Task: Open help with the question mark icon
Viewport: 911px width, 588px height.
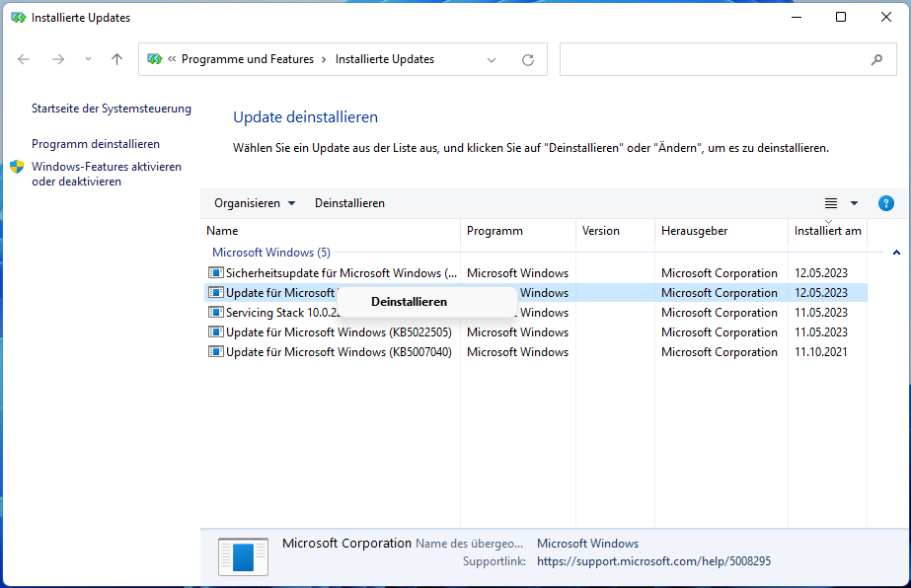Action: [x=886, y=203]
